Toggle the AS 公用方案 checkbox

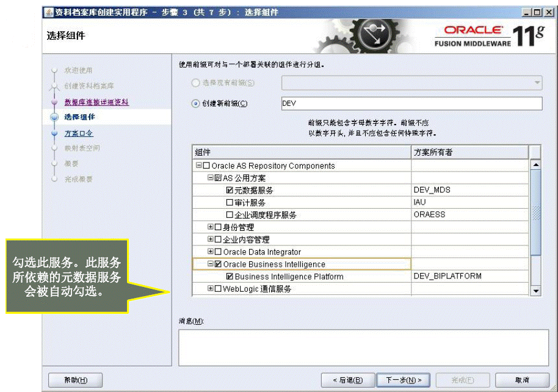coord(218,178)
